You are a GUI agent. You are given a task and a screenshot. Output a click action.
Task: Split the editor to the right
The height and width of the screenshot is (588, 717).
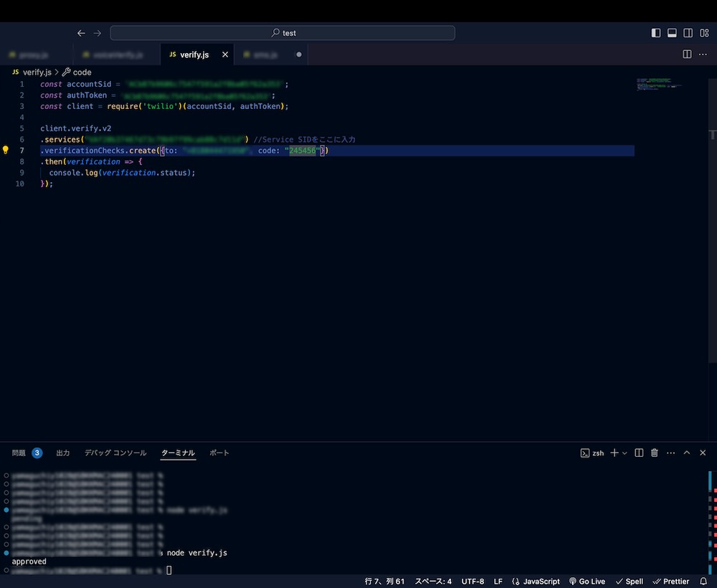coord(687,54)
